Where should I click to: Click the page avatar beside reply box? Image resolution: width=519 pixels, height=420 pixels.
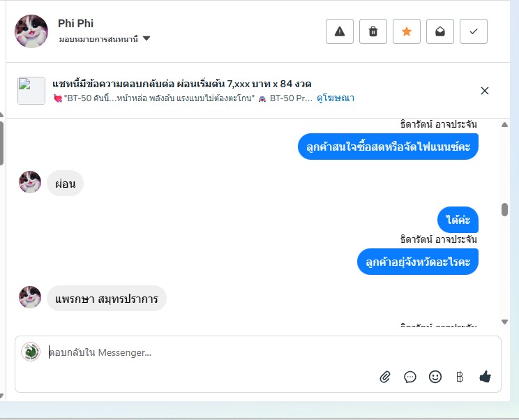(31, 352)
